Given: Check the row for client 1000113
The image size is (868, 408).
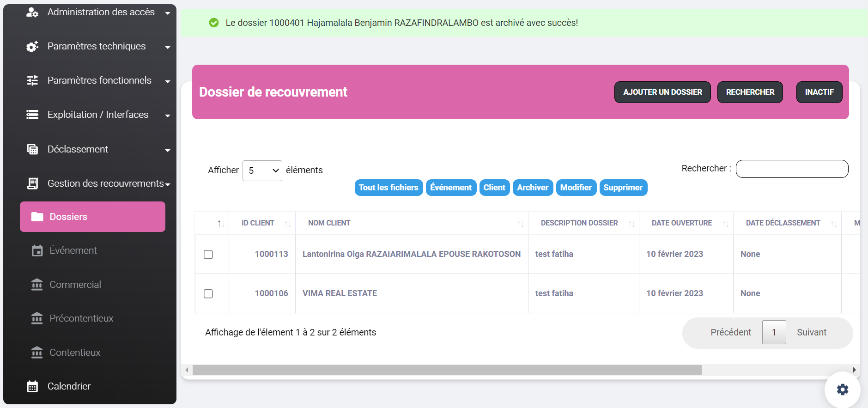Looking at the screenshot, I should click(x=208, y=255).
